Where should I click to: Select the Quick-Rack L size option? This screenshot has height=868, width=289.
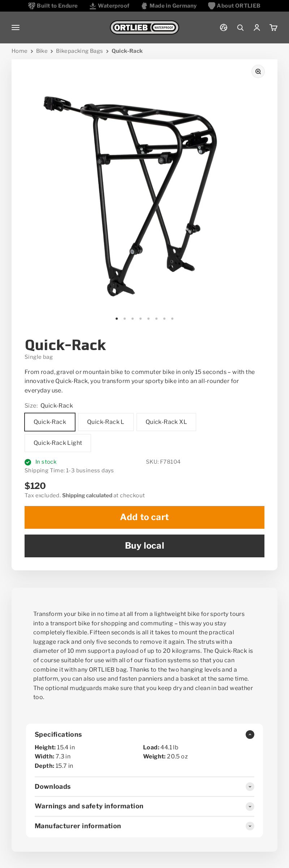click(105, 422)
